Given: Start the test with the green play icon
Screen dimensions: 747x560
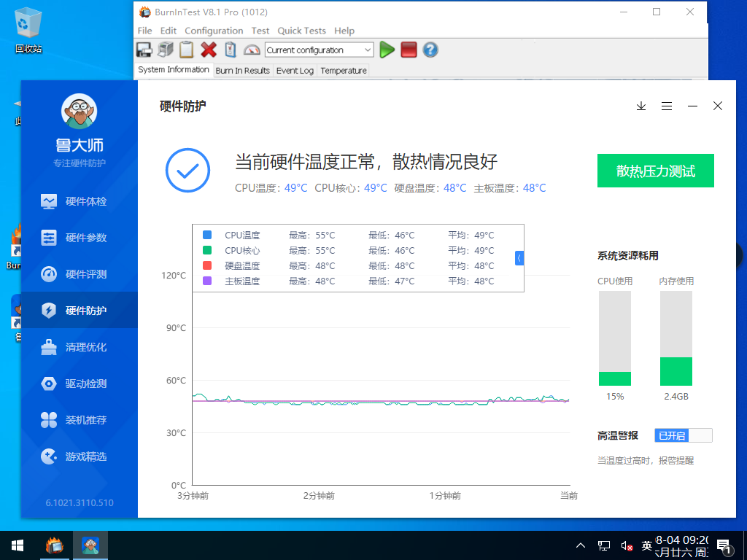Looking at the screenshot, I should click(x=386, y=50).
